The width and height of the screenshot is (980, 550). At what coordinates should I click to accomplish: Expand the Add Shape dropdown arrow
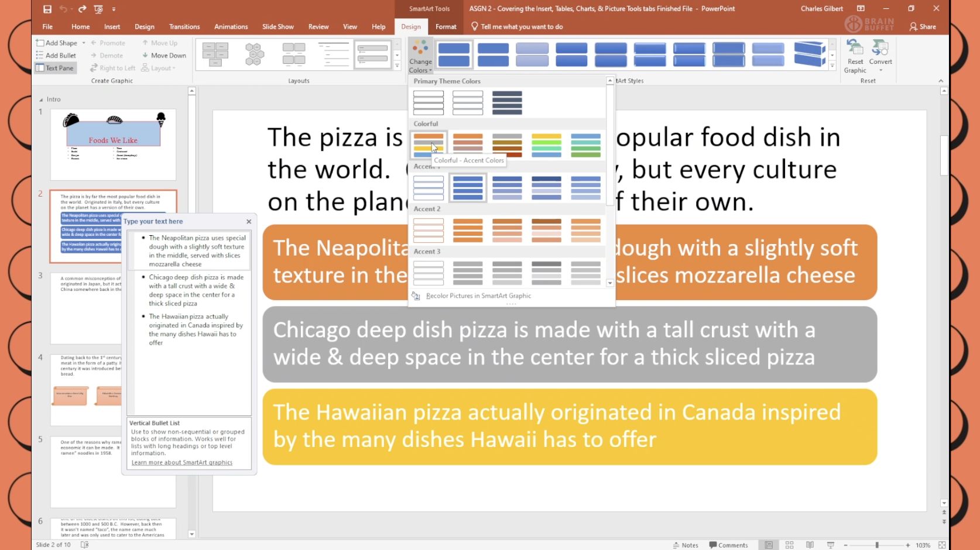[84, 43]
